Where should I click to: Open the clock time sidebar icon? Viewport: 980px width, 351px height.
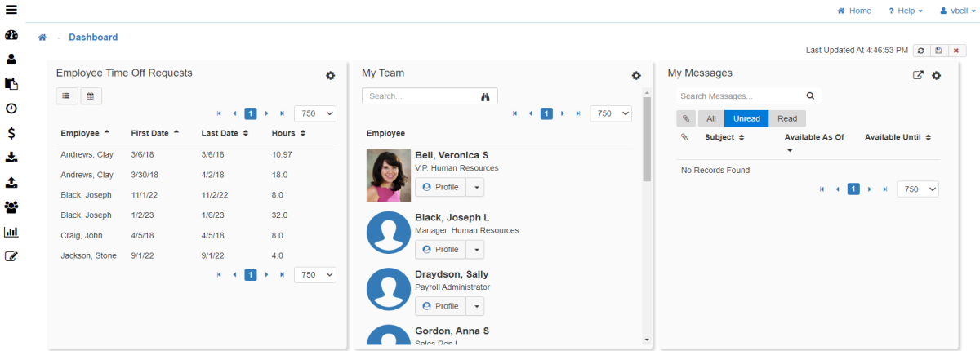point(11,109)
